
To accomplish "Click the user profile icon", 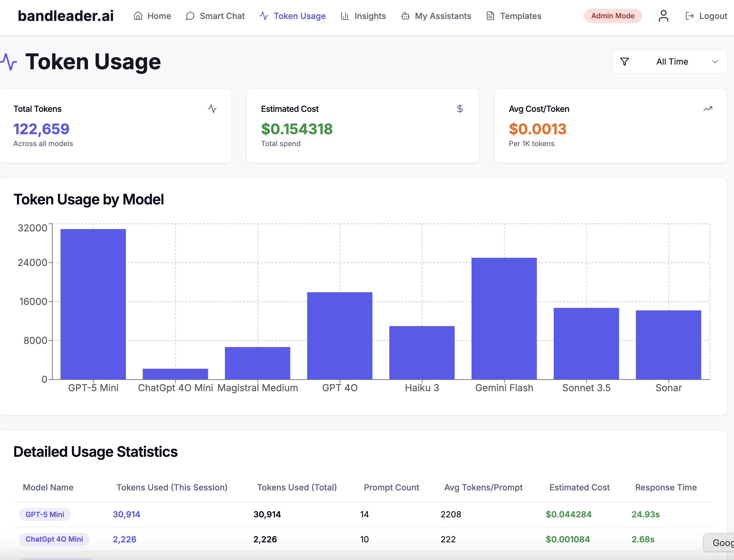I will [x=663, y=16].
